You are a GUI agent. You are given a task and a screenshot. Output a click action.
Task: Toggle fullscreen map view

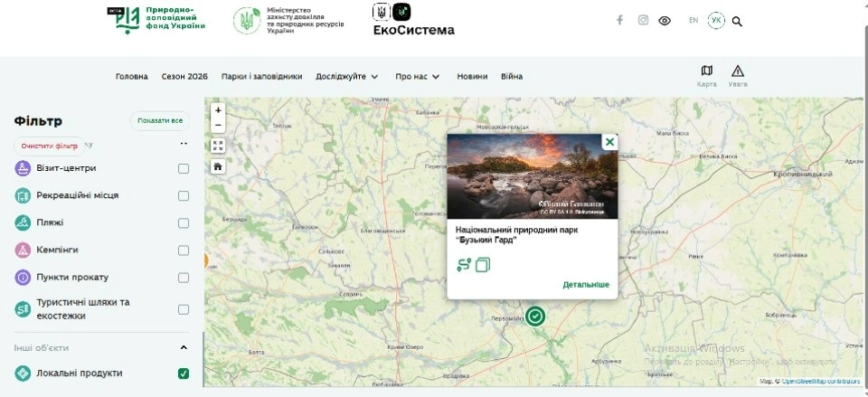(218, 146)
